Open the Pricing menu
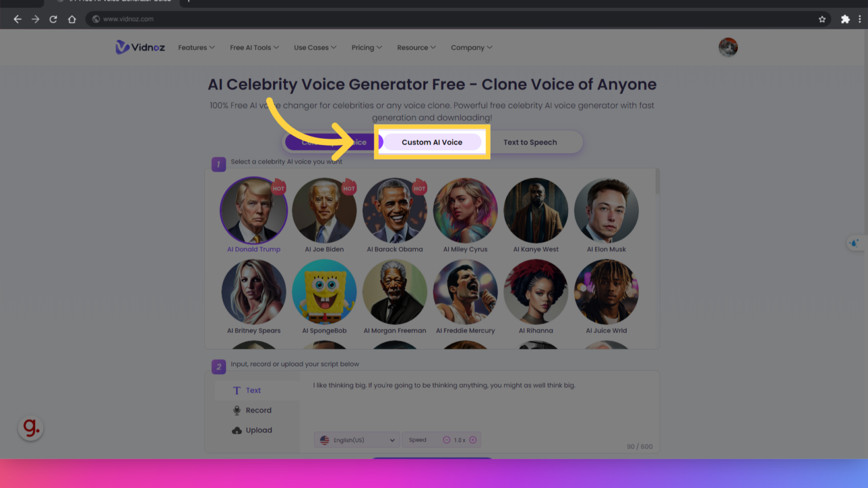 366,47
